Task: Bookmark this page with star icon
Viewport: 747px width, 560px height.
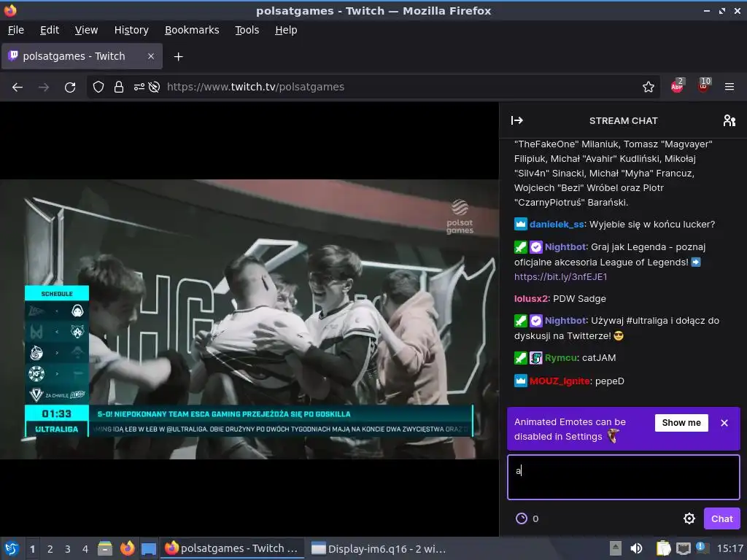Action: click(649, 87)
